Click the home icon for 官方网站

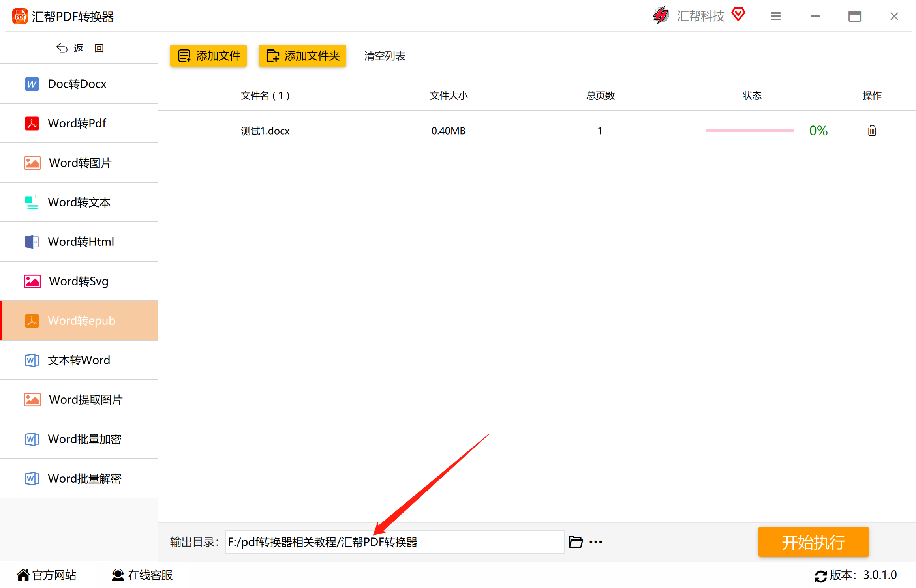click(x=23, y=575)
